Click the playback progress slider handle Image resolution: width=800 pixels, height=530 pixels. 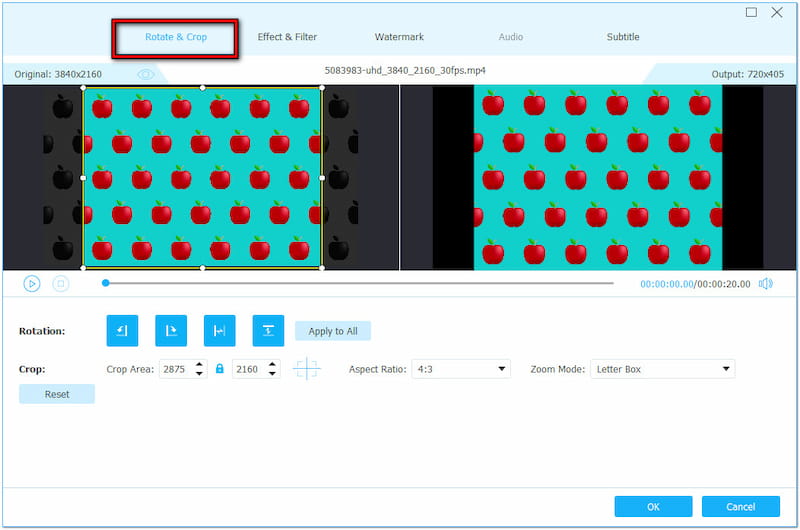click(x=106, y=283)
